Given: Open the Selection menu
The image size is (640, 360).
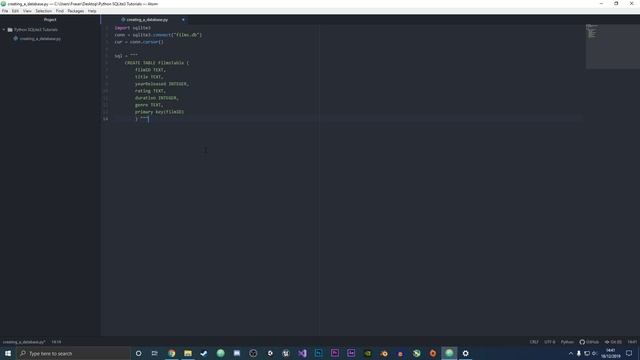Looking at the screenshot, I should tap(43, 11).
